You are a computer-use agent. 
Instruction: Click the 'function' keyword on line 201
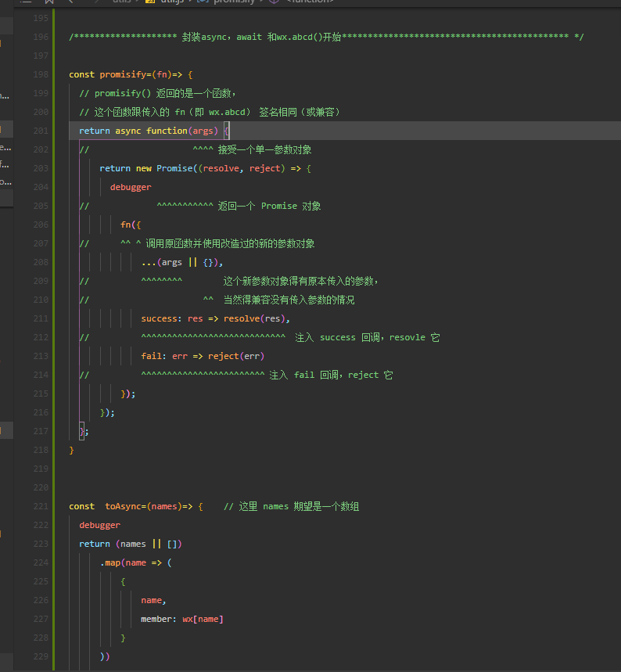pos(167,131)
